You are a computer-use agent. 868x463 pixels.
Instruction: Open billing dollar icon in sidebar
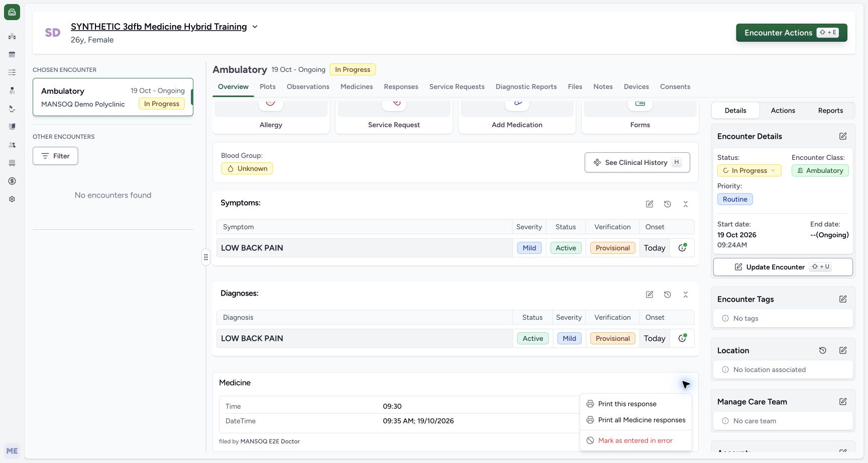click(x=12, y=181)
